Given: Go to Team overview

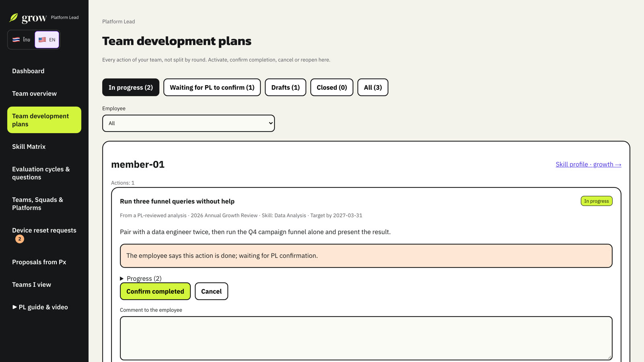Looking at the screenshot, I should tap(44, 93).
